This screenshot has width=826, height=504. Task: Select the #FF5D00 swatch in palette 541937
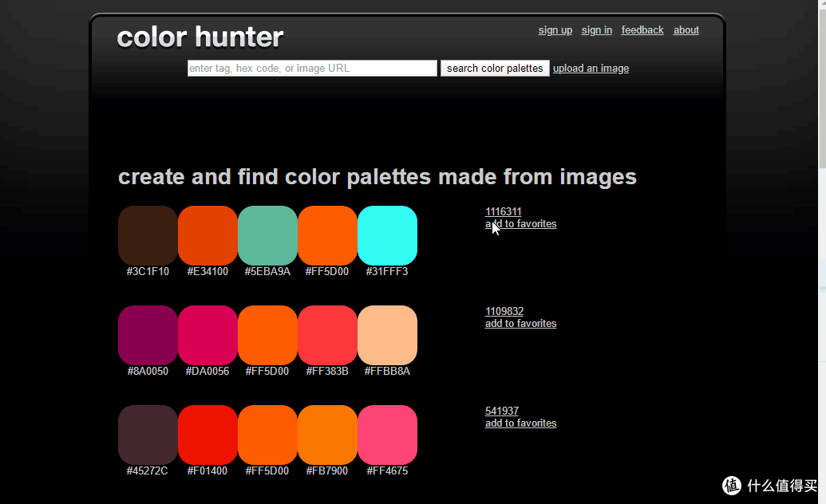[267, 435]
